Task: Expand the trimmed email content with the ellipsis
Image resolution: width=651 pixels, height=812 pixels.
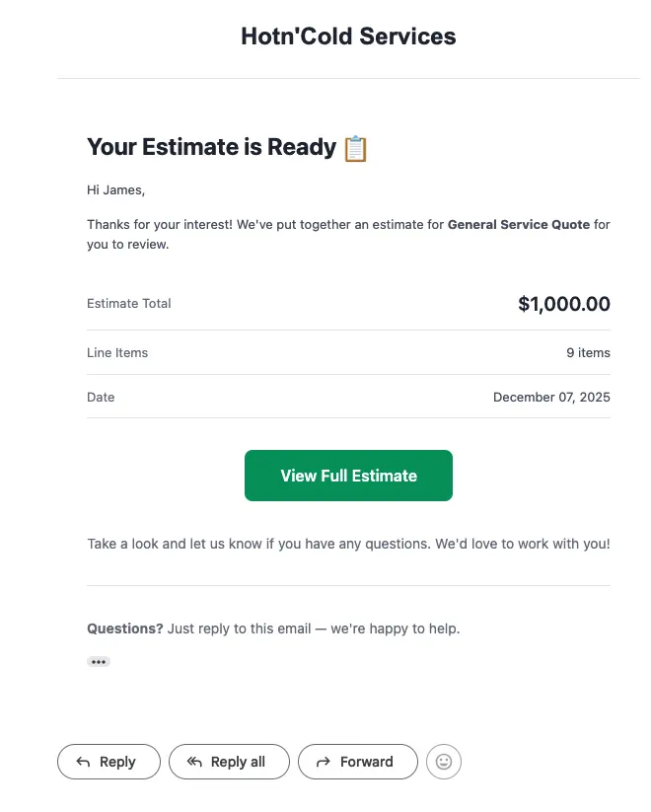Action: tap(99, 661)
